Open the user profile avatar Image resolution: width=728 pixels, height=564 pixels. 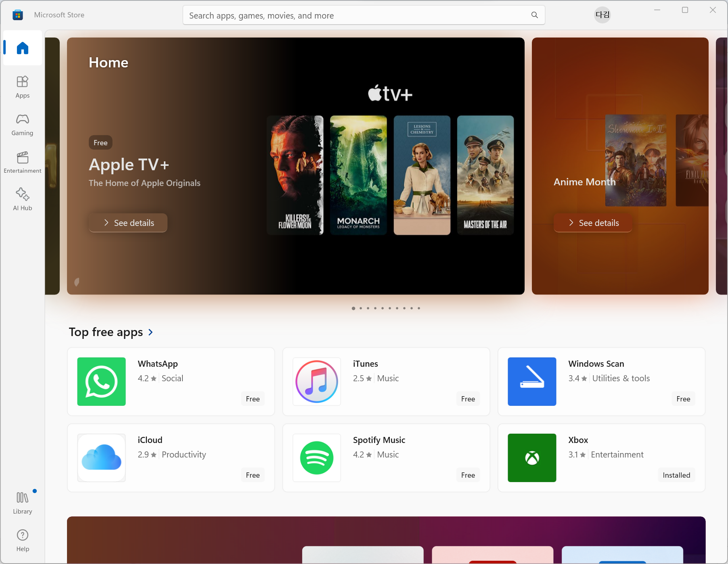602,15
